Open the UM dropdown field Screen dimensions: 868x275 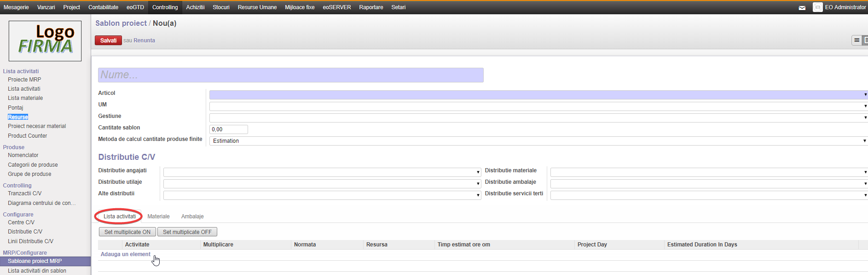(x=538, y=106)
